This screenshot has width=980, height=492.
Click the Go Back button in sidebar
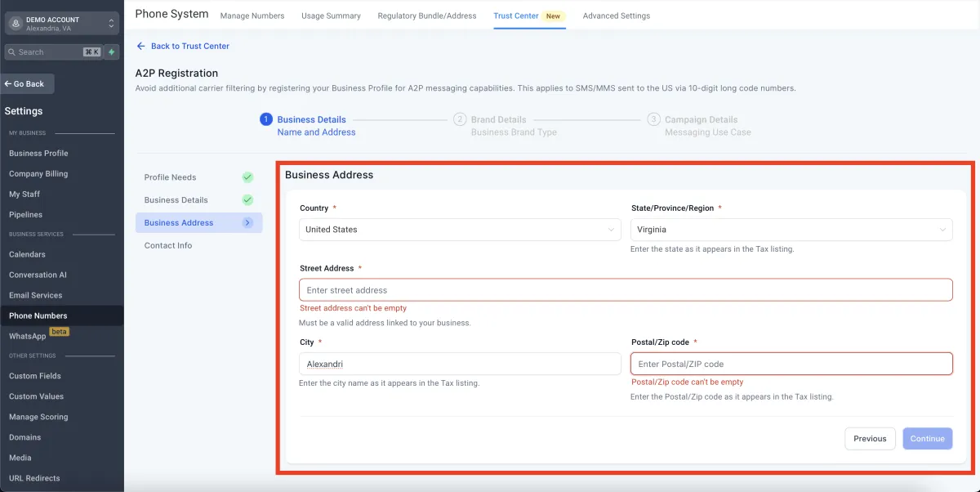point(28,83)
